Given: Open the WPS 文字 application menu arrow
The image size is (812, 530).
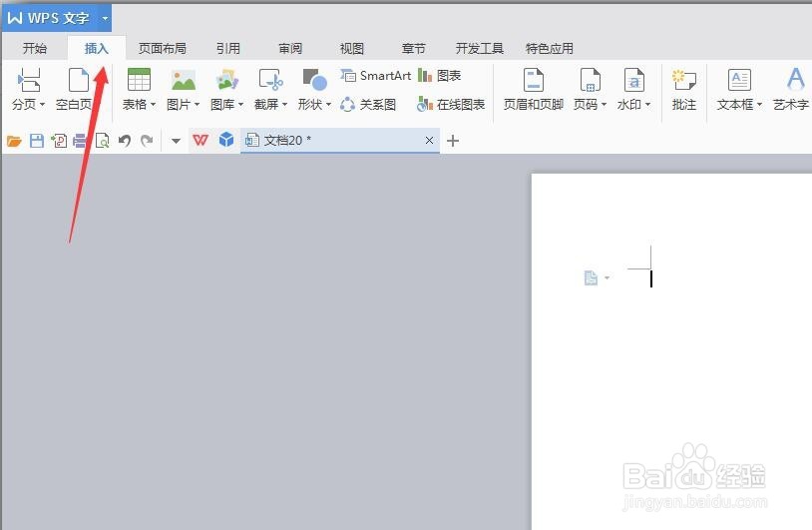Looking at the screenshot, I should click(x=105, y=19).
